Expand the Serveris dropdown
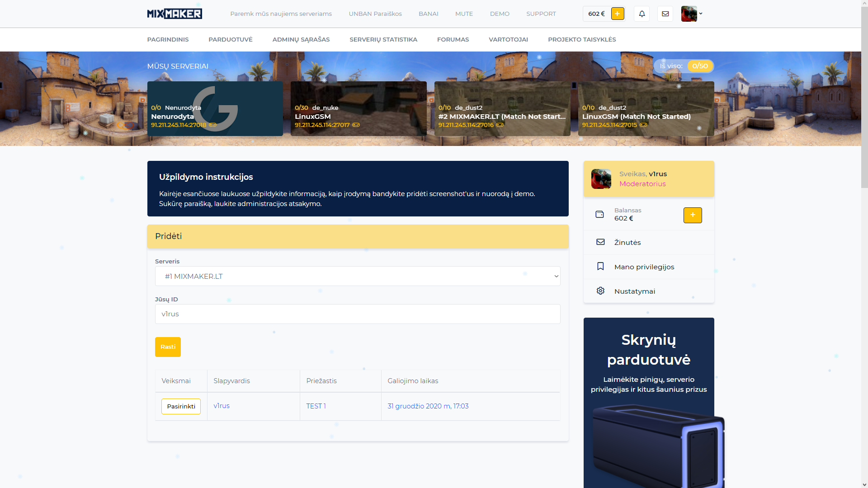 (x=358, y=276)
